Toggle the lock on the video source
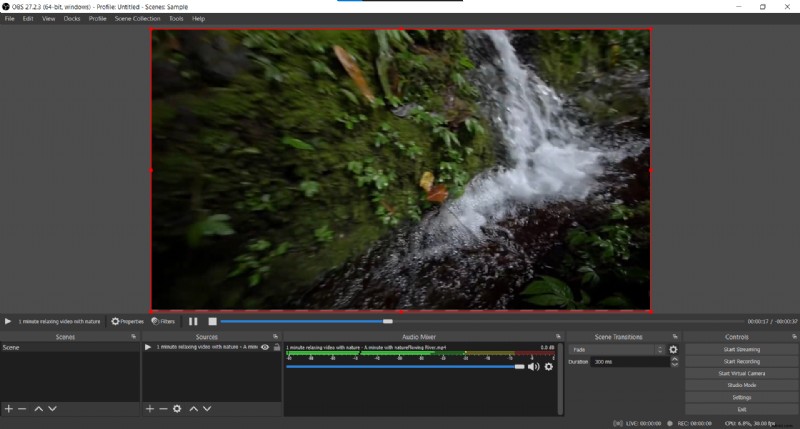 pos(275,347)
